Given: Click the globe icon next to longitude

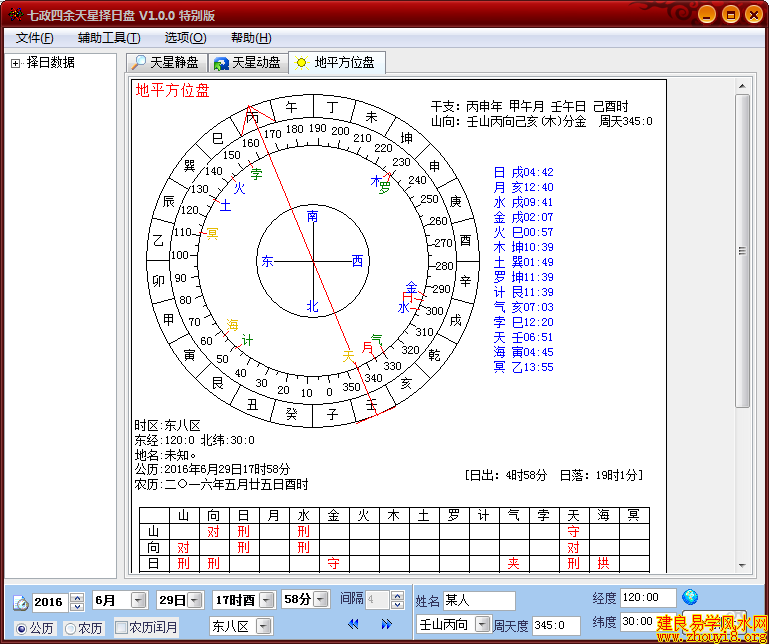Looking at the screenshot, I should [690, 597].
